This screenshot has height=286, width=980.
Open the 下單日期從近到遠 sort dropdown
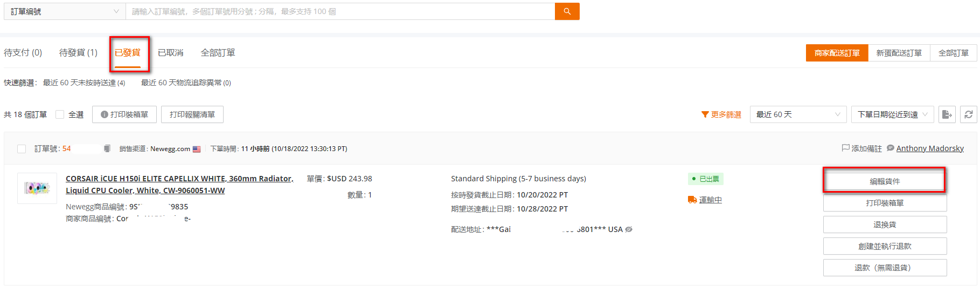coord(892,114)
